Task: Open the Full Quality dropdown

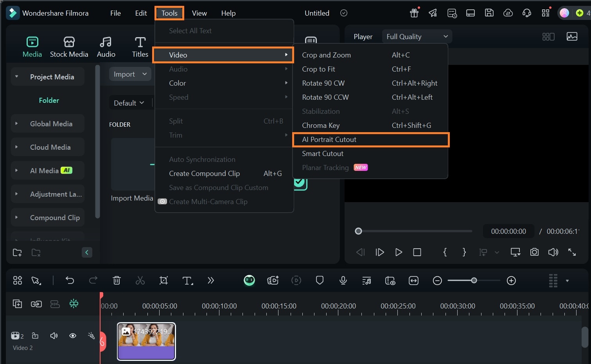Action: tap(417, 36)
